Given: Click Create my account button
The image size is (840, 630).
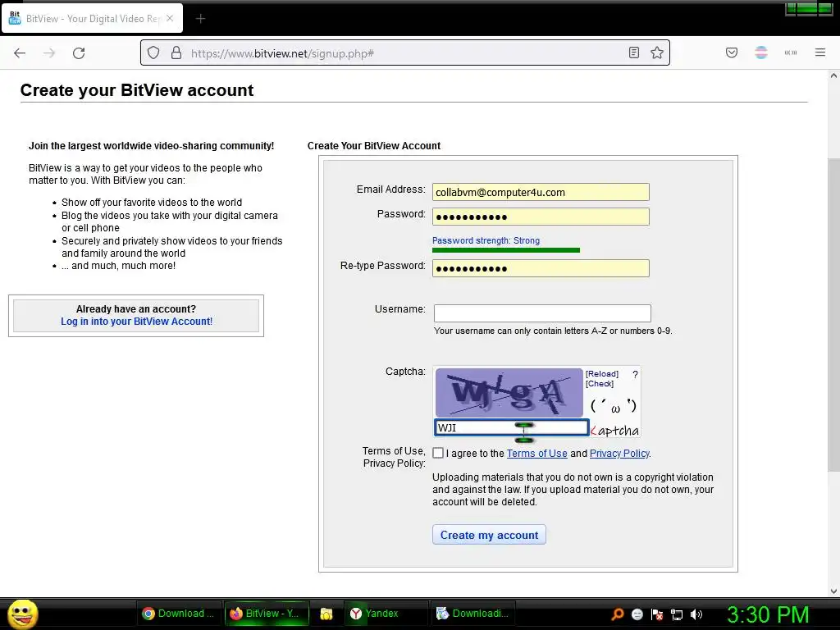Looking at the screenshot, I should [489, 535].
